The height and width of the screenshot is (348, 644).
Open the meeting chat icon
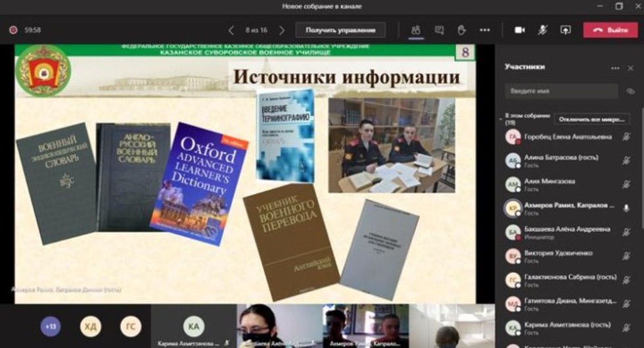[439, 30]
